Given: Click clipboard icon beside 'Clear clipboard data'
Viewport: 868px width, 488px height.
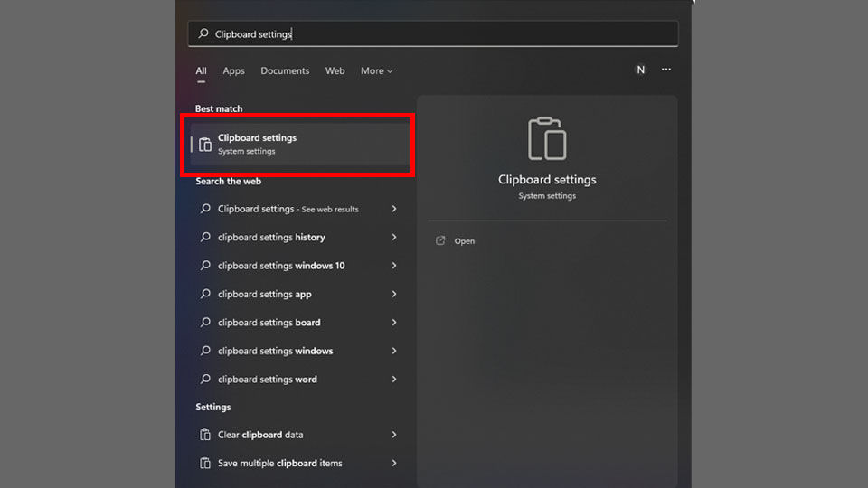Looking at the screenshot, I should 205,435.
